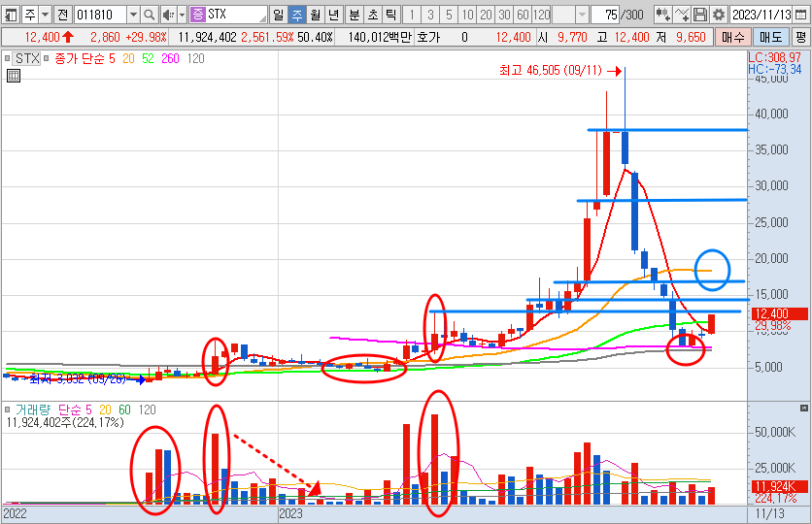Expand the dropdown beside speaker icon
This screenshot has height=524, width=812.
(x=182, y=15)
